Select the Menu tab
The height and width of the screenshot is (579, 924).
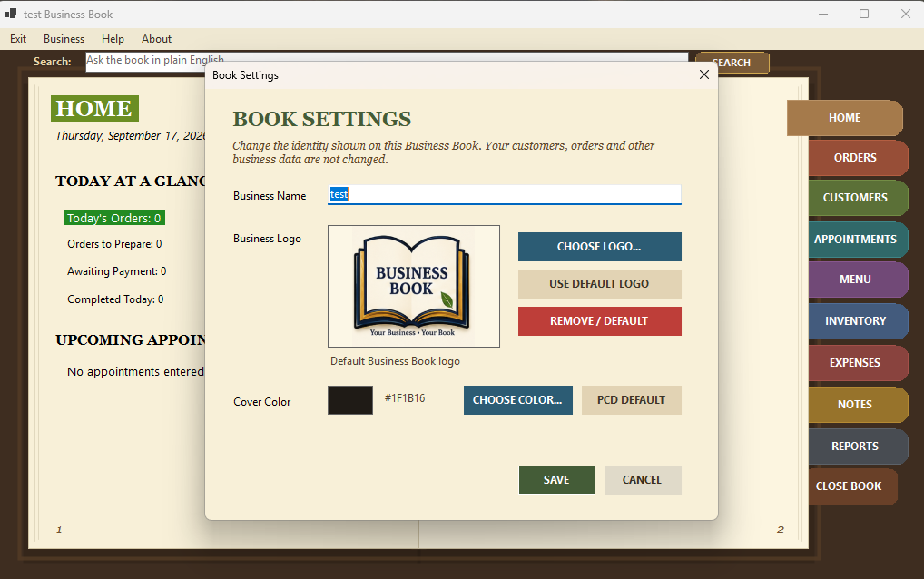[858, 280]
